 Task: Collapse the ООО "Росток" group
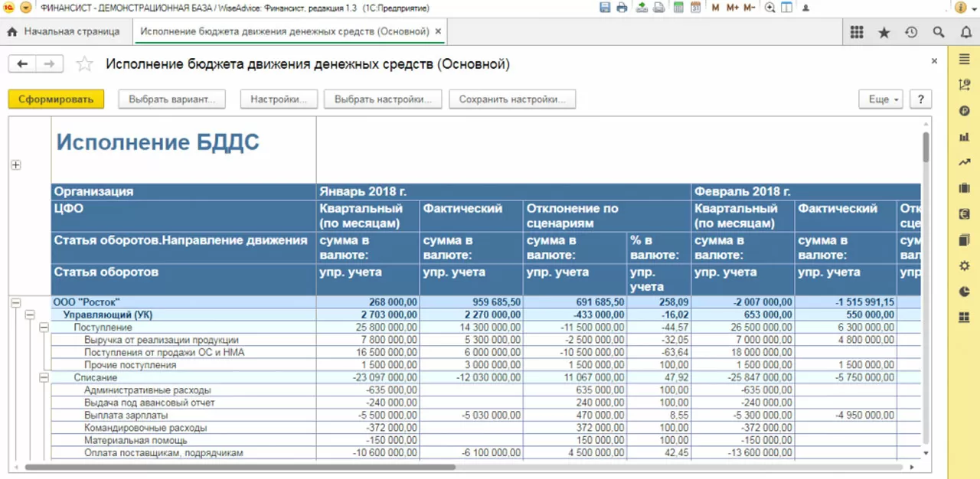click(x=16, y=302)
